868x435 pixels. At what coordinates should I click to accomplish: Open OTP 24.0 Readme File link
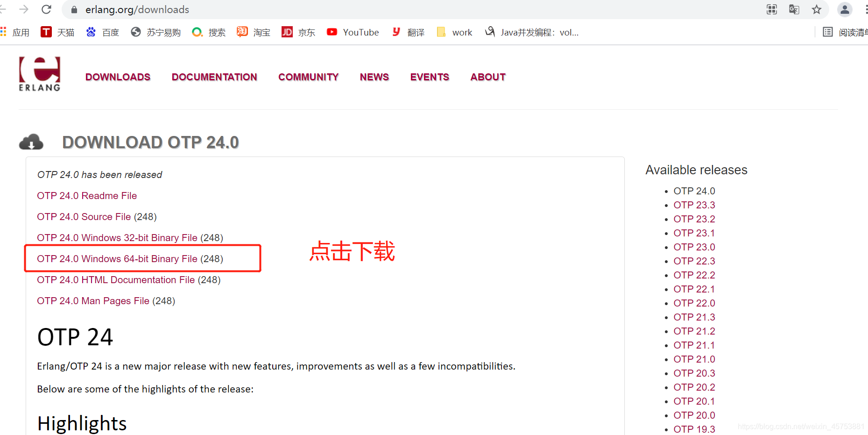pyautogui.click(x=87, y=196)
